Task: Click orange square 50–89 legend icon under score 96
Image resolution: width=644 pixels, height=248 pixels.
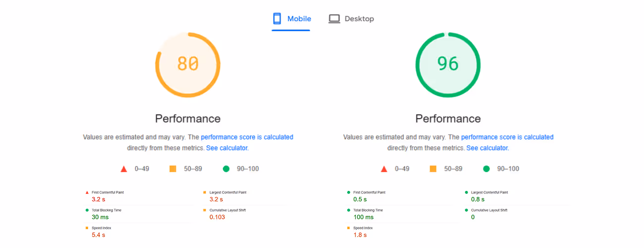Action: pos(433,169)
